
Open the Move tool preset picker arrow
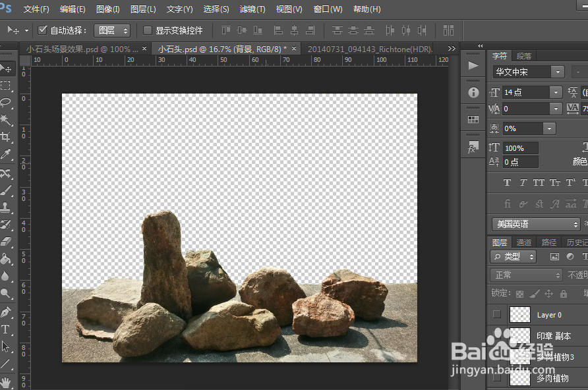click(x=26, y=30)
